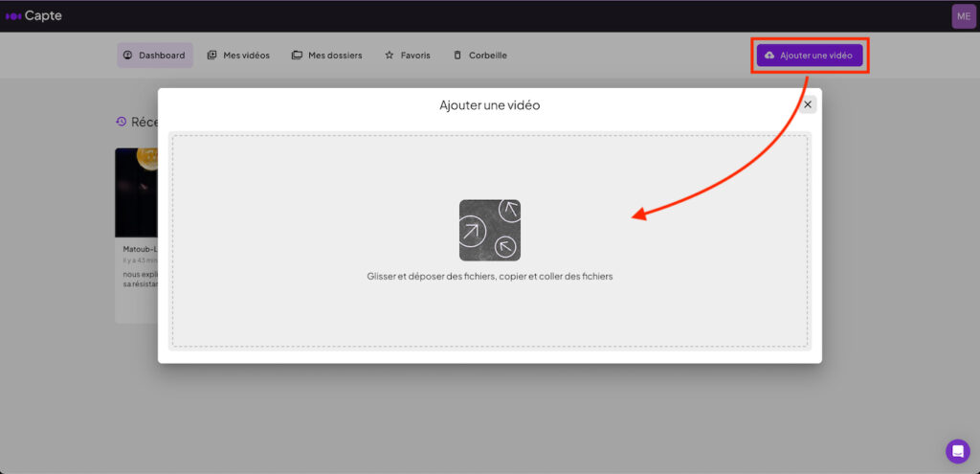Switch to the Dashboard tab

pos(155,56)
